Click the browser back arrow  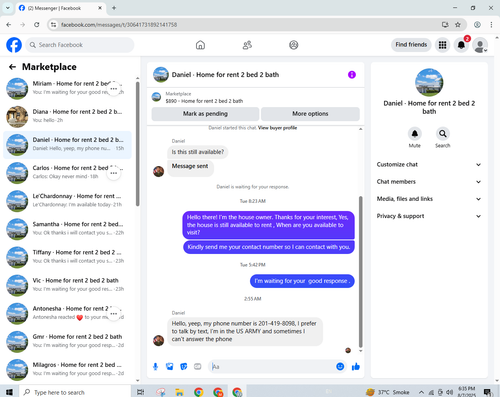(x=9, y=25)
